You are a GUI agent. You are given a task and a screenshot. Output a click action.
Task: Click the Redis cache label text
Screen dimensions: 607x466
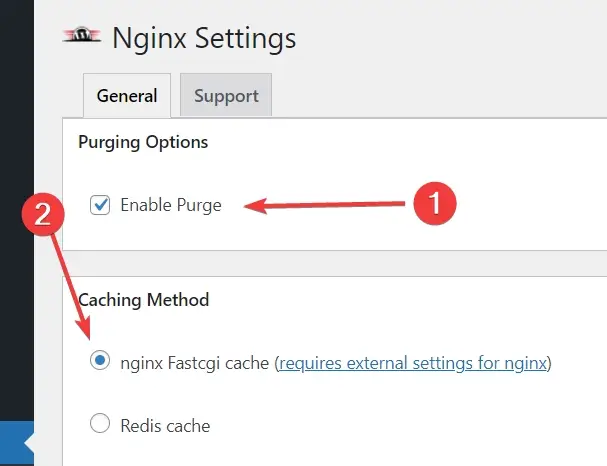coord(165,426)
